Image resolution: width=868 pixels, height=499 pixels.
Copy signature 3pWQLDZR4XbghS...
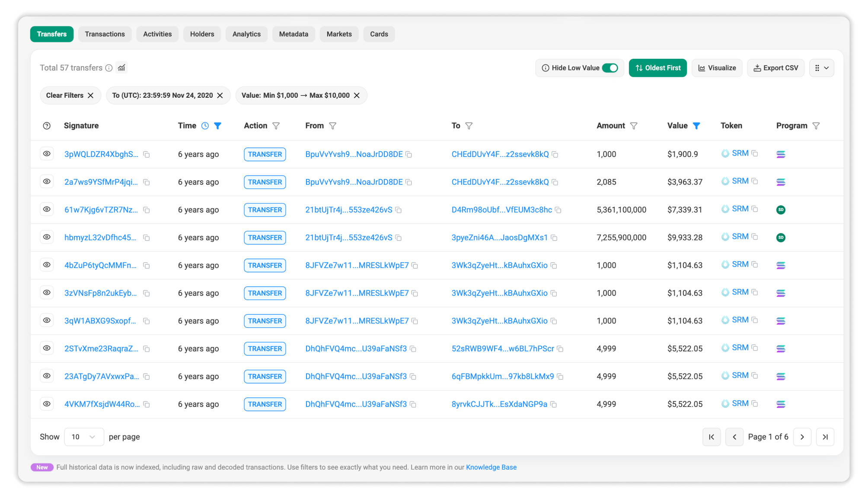(147, 154)
